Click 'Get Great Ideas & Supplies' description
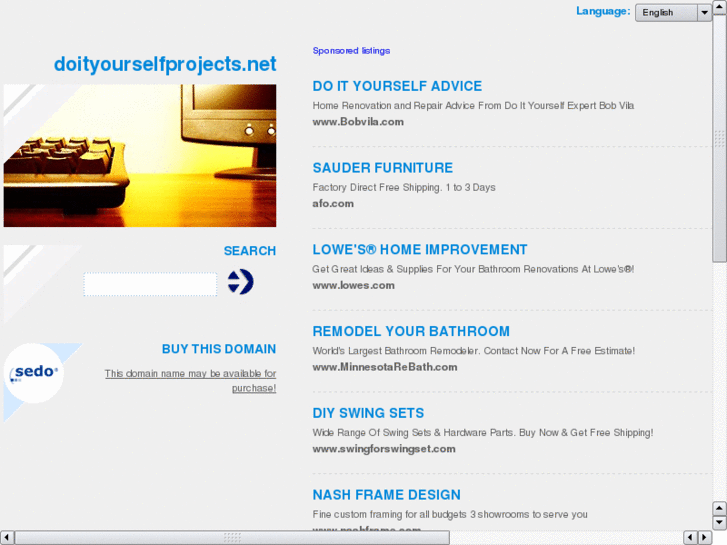This screenshot has width=727, height=545. [x=473, y=269]
